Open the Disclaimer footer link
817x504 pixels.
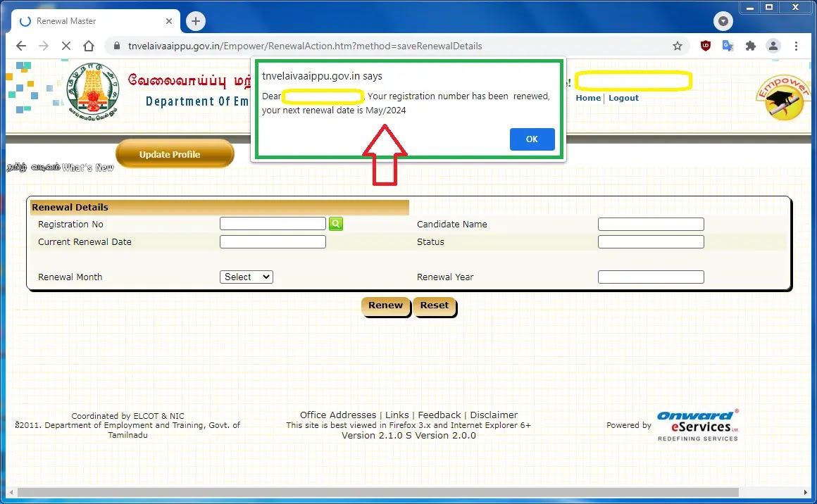494,415
